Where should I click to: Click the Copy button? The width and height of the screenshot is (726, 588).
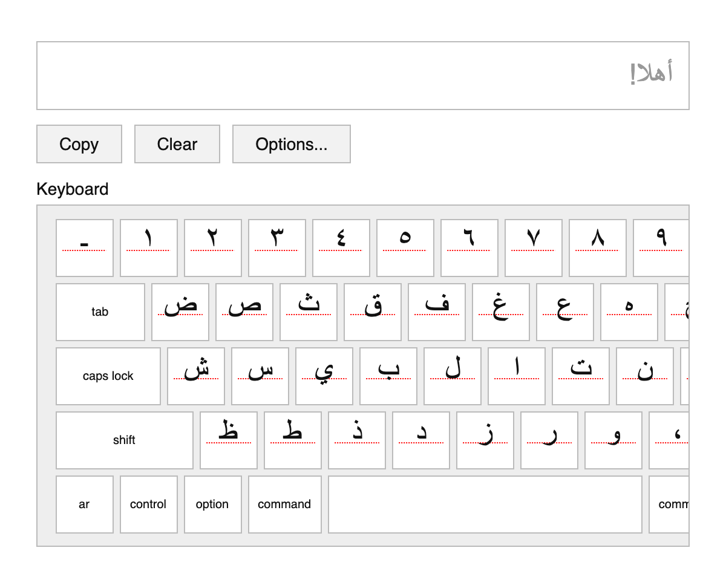(79, 144)
